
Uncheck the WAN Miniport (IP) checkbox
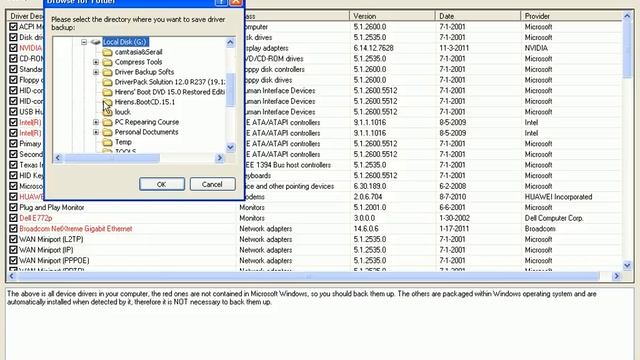pos(13,250)
